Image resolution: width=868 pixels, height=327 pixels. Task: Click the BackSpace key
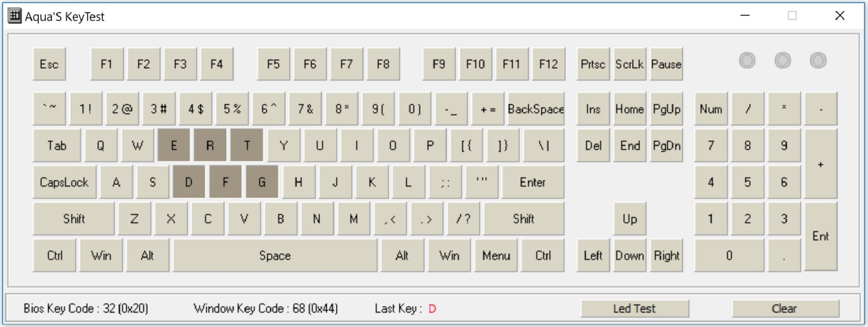[x=536, y=109]
